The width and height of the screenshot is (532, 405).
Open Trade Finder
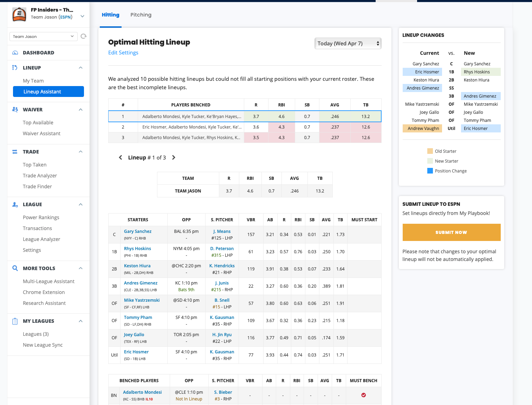pyautogui.click(x=37, y=187)
